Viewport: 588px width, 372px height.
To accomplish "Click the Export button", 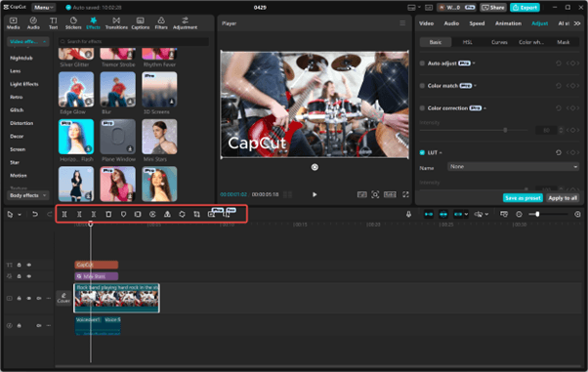I will [x=525, y=8].
